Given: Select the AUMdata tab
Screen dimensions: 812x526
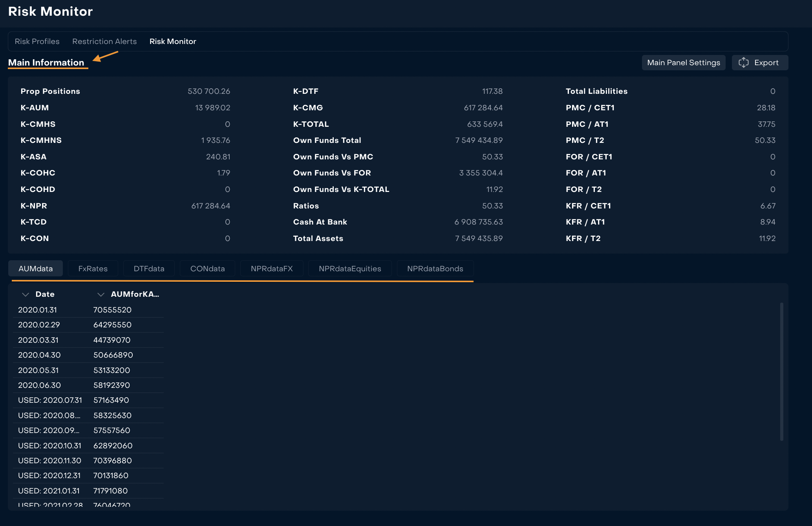Looking at the screenshot, I should [35, 268].
